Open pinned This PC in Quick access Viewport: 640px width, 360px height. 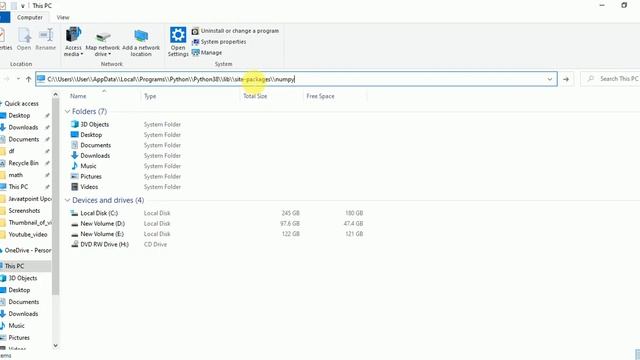[x=18, y=187]
